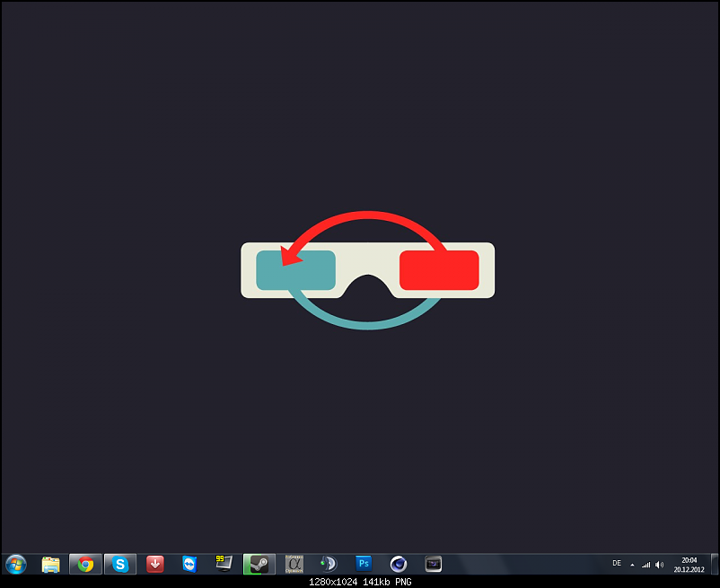Open the alpha symbol application
The width and height of the screenshot is (720, 588).
tap(294, 564)
